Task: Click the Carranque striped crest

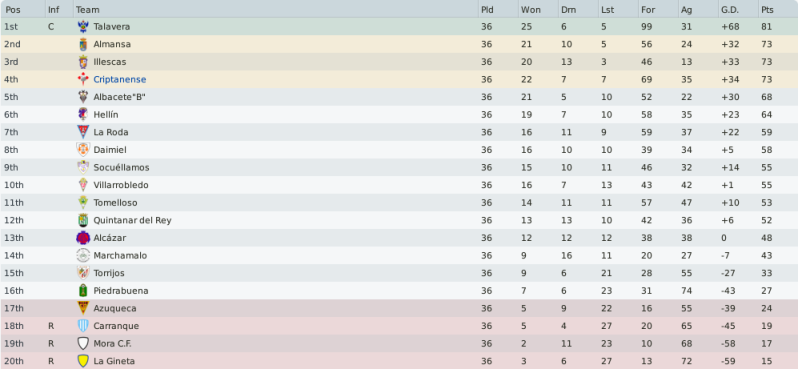Action: 83,326
